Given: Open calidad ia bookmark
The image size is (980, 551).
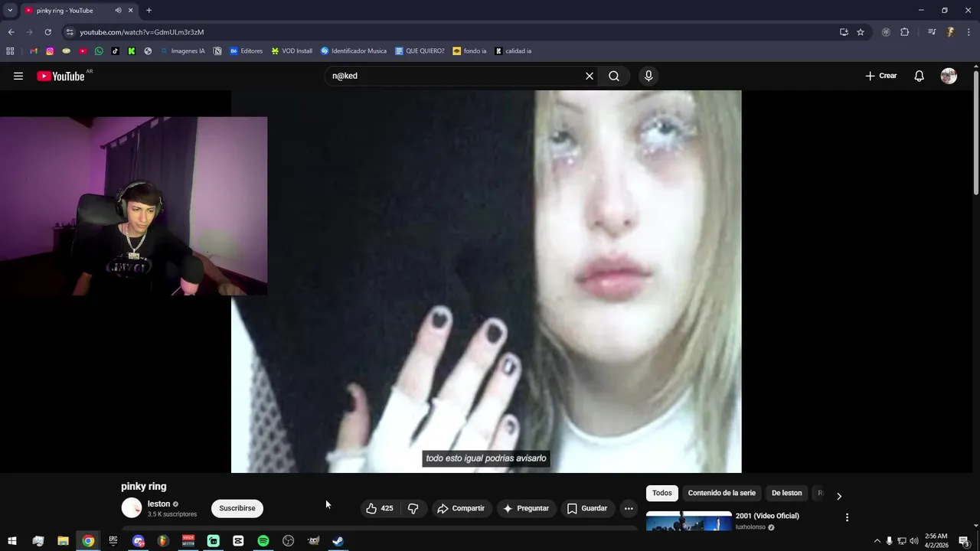Looking at the screenshot, I should (513, 51).
